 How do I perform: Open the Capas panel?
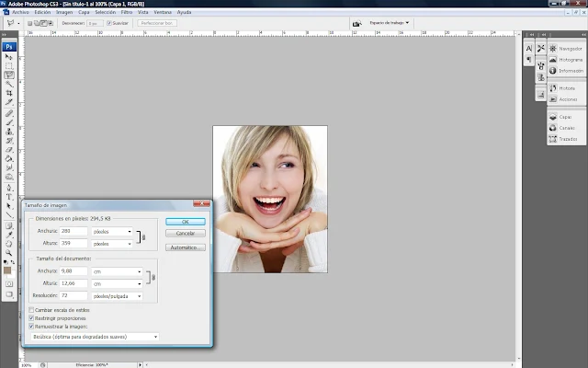[x=566, y=117]
